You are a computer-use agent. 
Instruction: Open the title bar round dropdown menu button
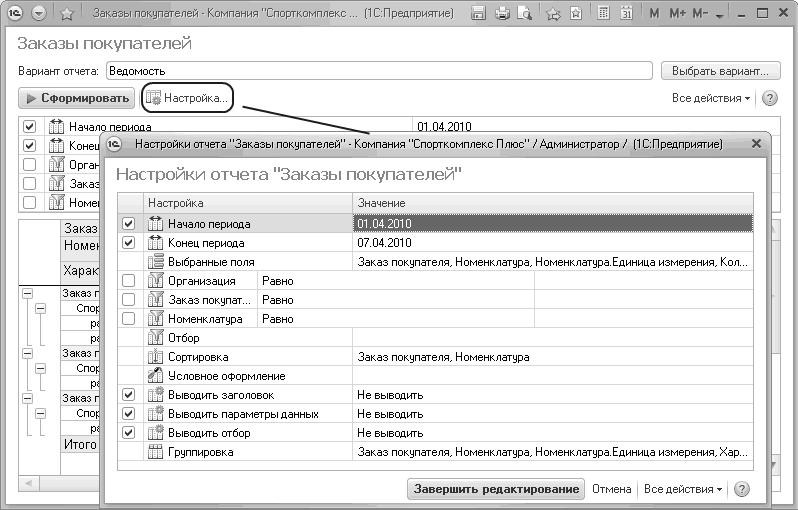click(x=39, y=13)
